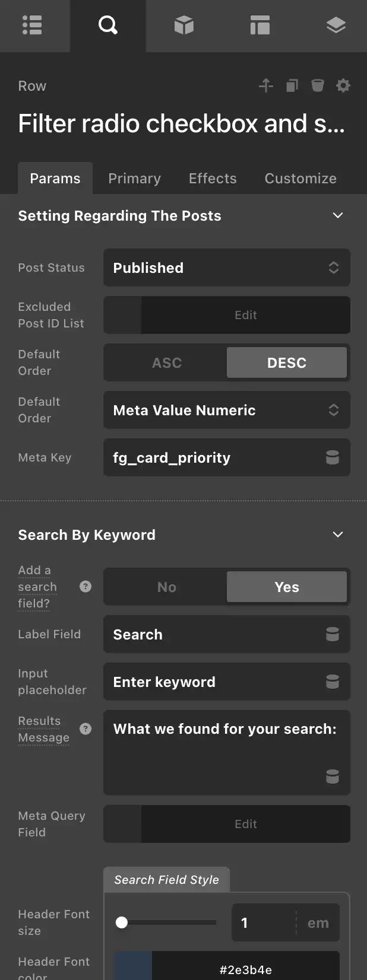Click the Header Font size slider handle

tap(122, 922)
